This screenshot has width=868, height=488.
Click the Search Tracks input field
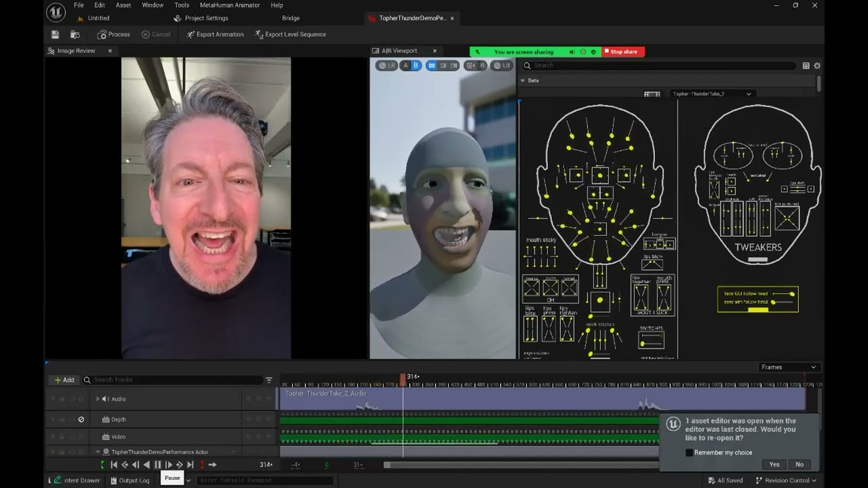[x=173, y=380]
